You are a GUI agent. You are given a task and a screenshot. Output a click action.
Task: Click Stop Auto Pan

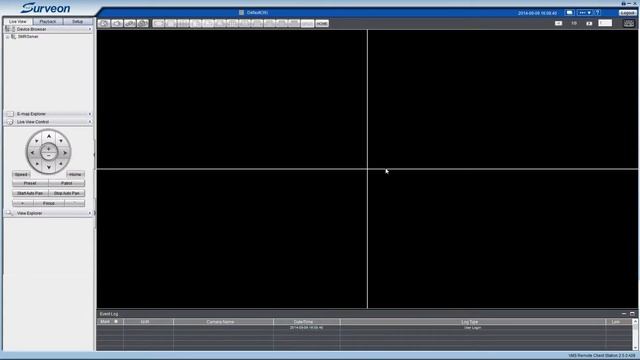(x=67, y=193)
